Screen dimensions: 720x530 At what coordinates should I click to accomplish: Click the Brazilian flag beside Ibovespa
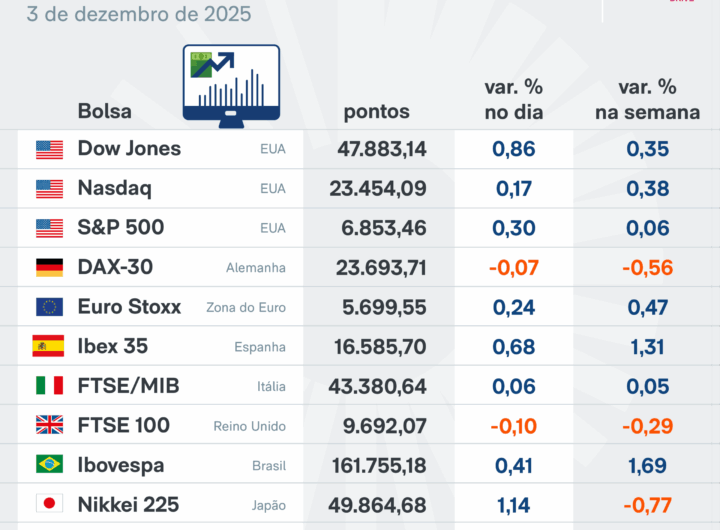click(49, 465)
